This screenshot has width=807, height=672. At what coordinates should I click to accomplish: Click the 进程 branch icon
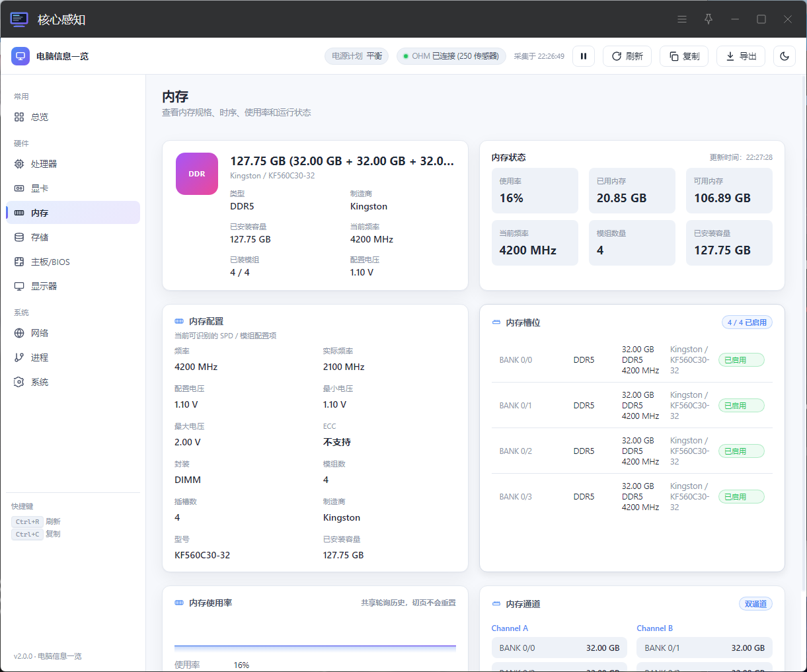click(x=19, y=357)
